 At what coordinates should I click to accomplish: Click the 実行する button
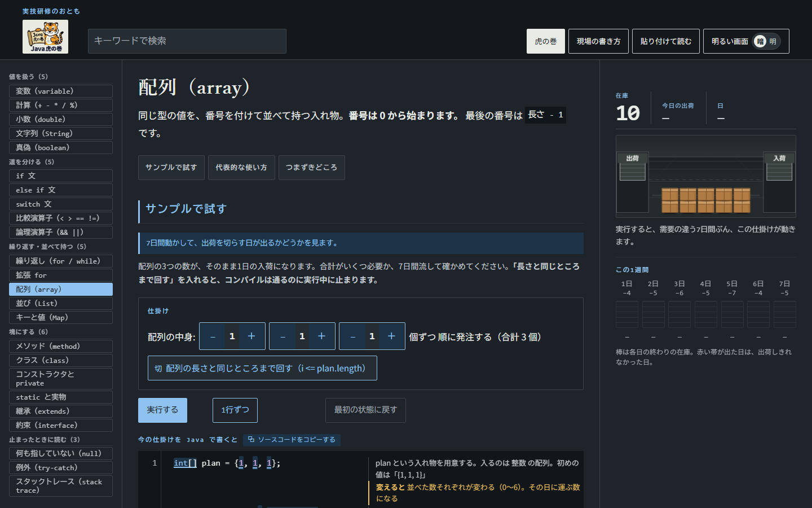(x=162, y=410)
